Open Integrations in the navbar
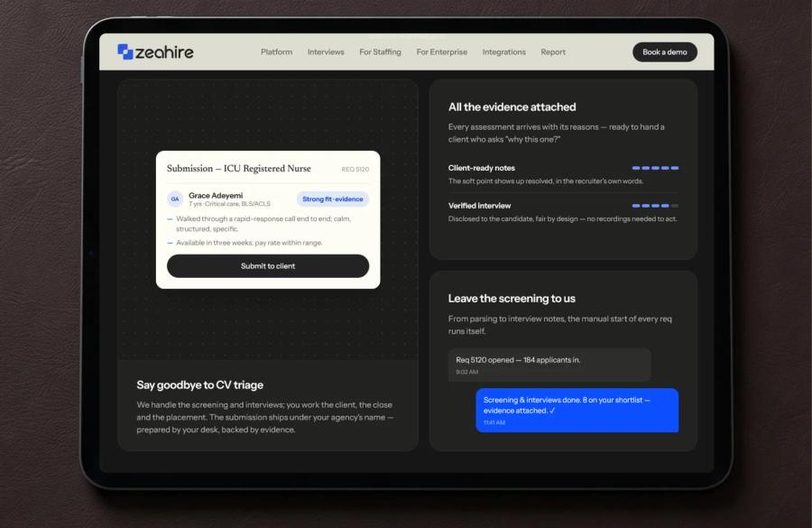Image resolution: width=812 pixels, height=528 pixels. [503, 51]
